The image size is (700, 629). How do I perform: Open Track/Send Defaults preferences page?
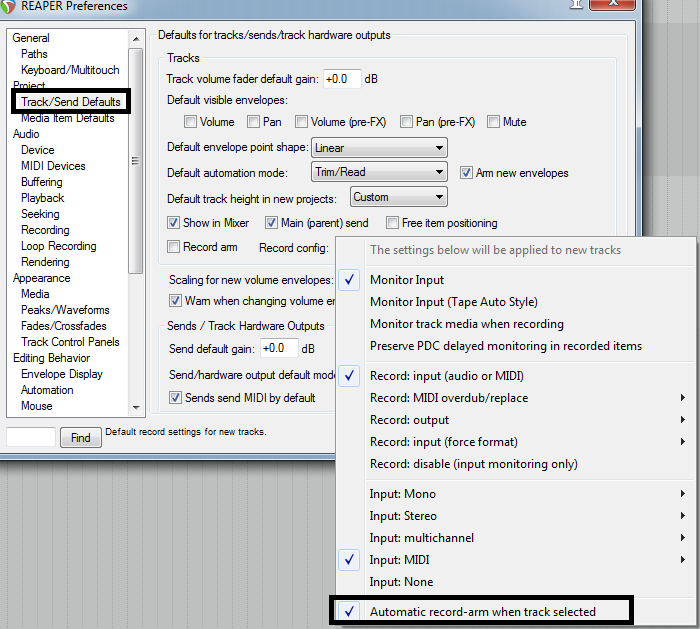tap(71, 102)
